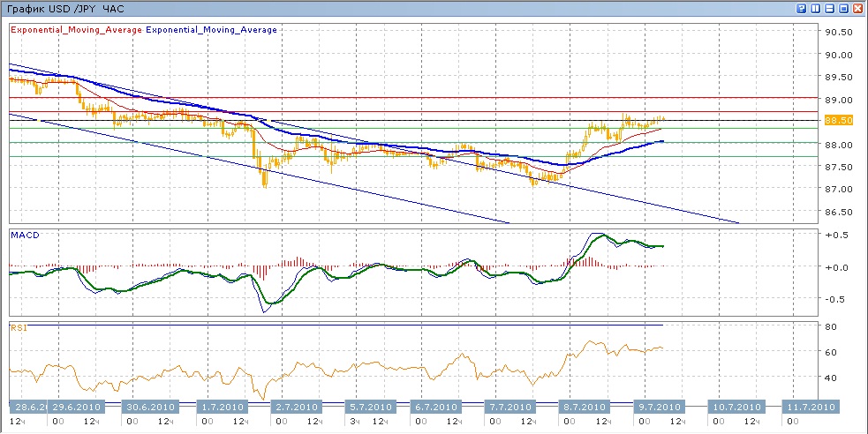This screenshot has width=868, height=434.
Task: Close the USD/JPY chart window
Action: 858,8
